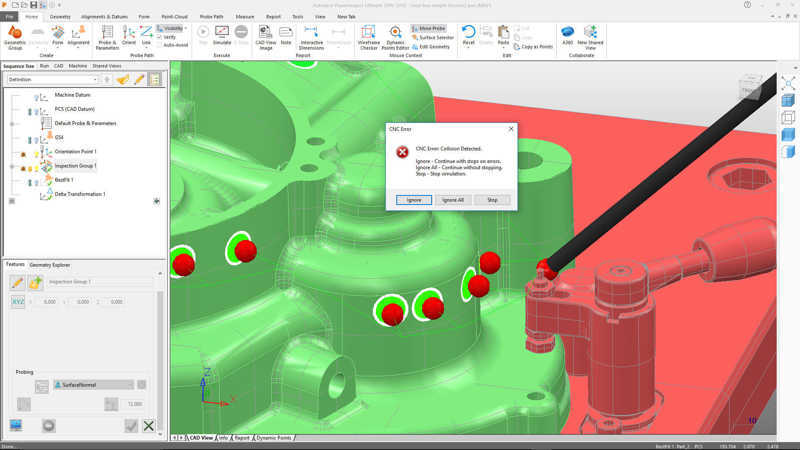This screenshot has width=800, height=450.
Task: Click the Geometric Group icon
Action: click(15, 34)
